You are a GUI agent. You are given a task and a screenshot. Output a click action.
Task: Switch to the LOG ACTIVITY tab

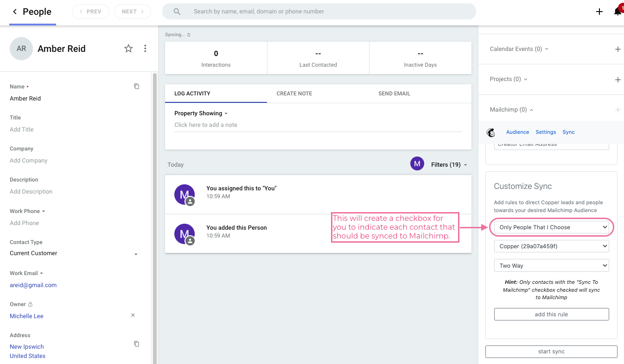coord(216,94)
